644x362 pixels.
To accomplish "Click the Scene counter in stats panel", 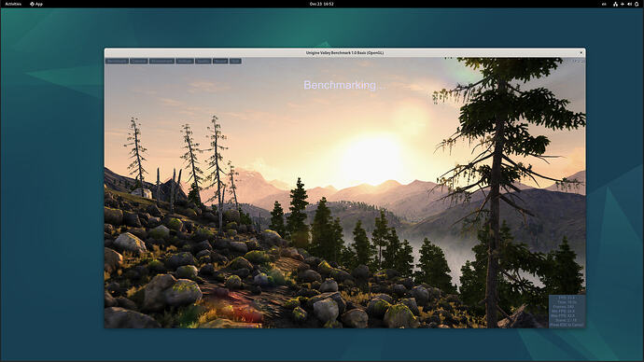I will (x=566, y=320).
